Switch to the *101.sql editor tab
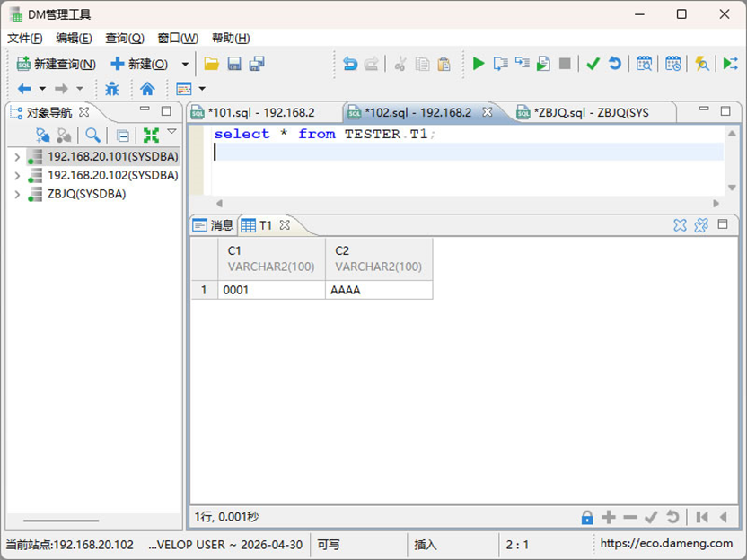Viewport: 747px width, 560px height. coord(261,113)
